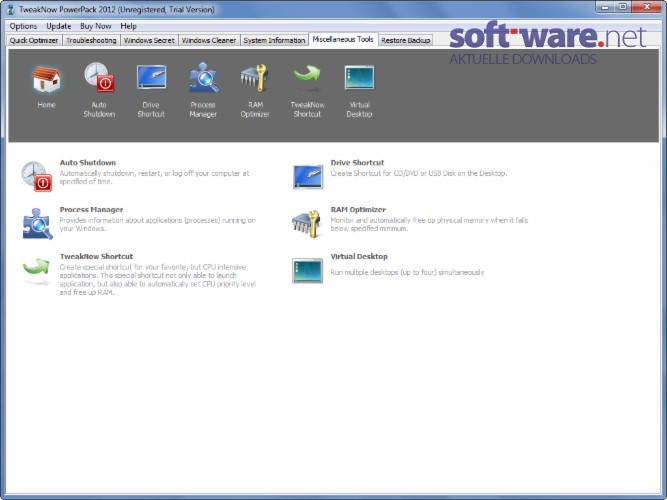Switch to the Restore Backup tab
667x500 pixels.
(x=405, y=40)
